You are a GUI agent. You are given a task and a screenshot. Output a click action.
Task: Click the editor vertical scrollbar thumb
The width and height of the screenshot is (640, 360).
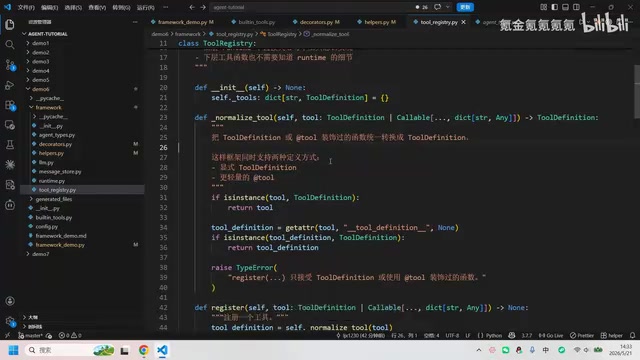tap(637, 92)
